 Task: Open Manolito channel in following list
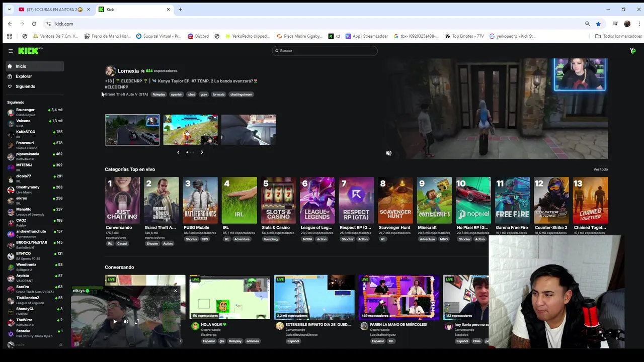tap(35, 212)
